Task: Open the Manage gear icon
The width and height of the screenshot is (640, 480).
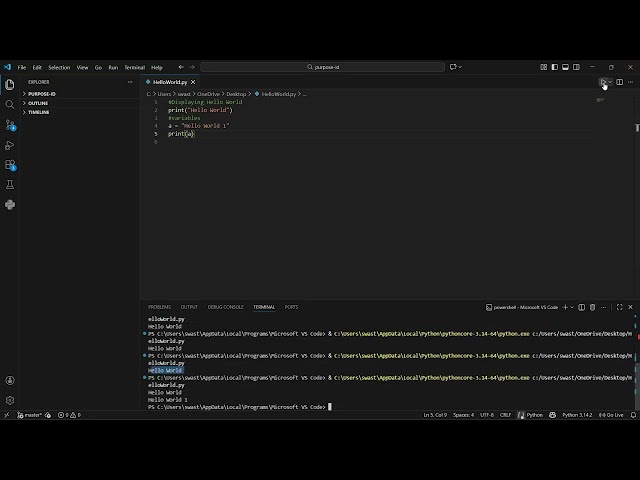Action: (10, 400)
